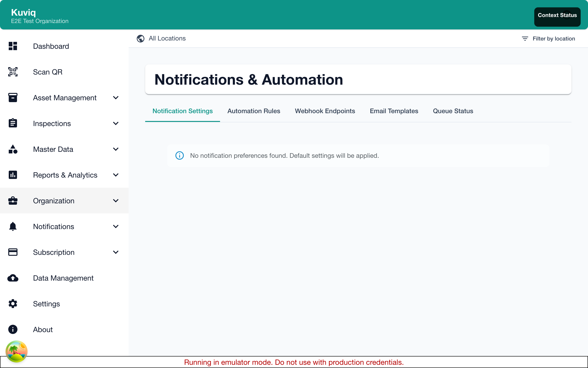Select the Notification Settings tab

(x=182, y=111)
